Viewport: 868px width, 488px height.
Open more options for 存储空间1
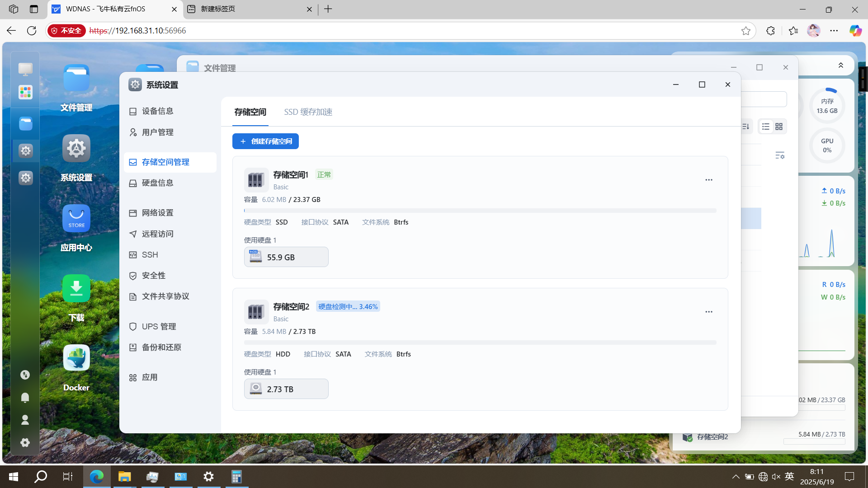point(708,180)
